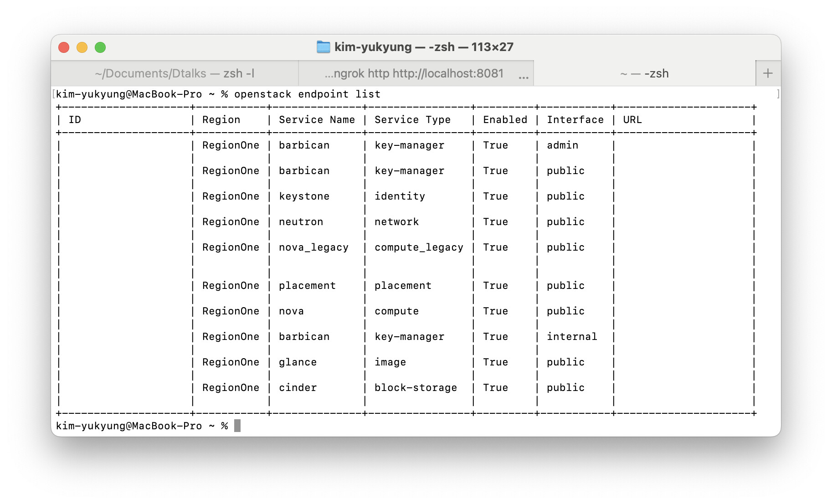Viewport: 832px width, 504px height.
Task: Open a new tab with plus button
Action: (x=768, y=73)
